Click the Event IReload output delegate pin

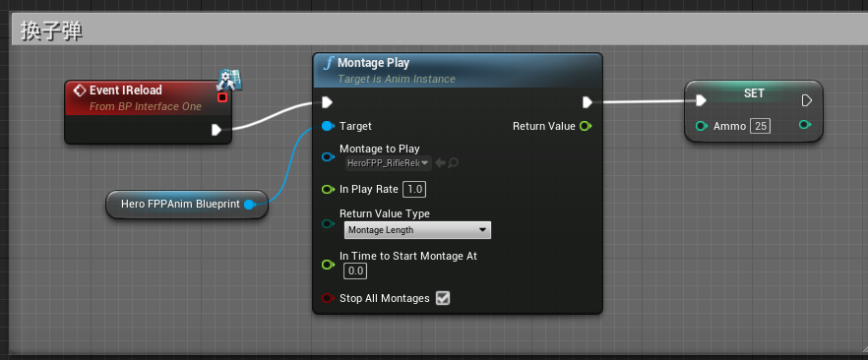point(222,97)
